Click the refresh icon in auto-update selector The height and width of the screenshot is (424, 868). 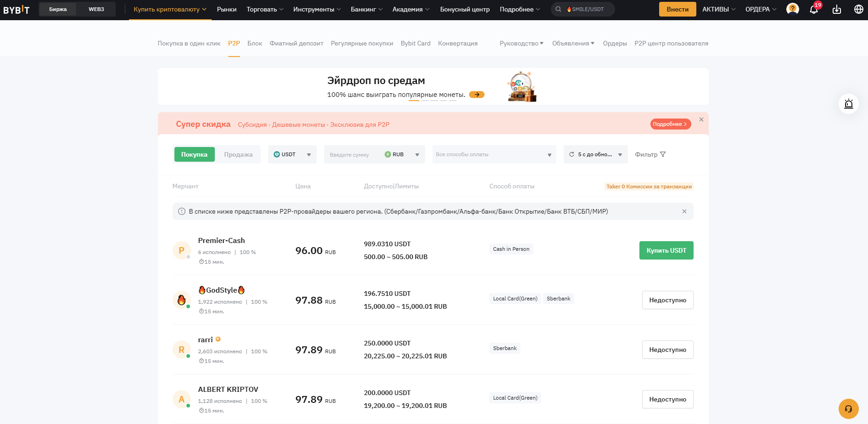[572, 154]
